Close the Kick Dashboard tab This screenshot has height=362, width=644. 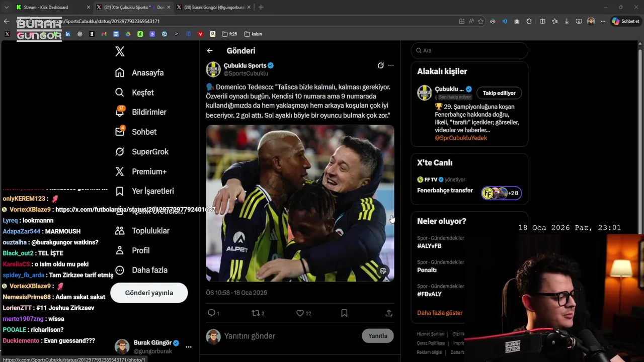pos(89,8)
